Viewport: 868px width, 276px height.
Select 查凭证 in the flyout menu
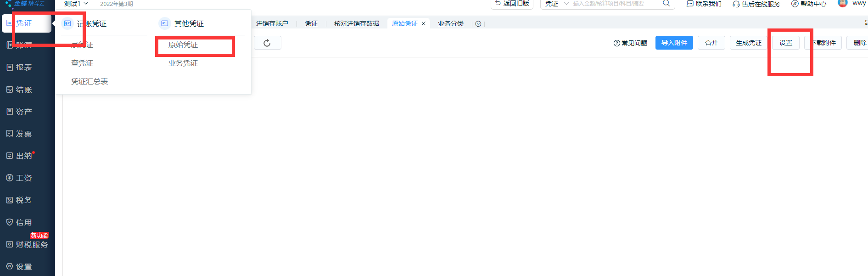click(x=82, y=63)
